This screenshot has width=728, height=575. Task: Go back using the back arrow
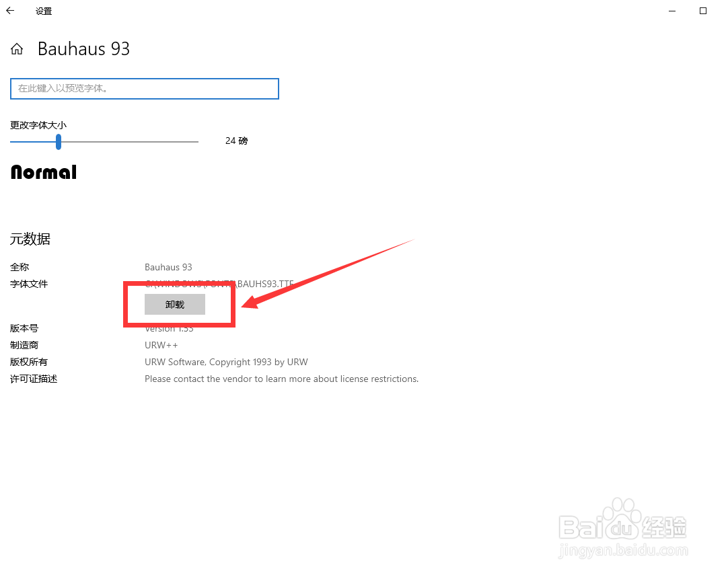(10, 11)
